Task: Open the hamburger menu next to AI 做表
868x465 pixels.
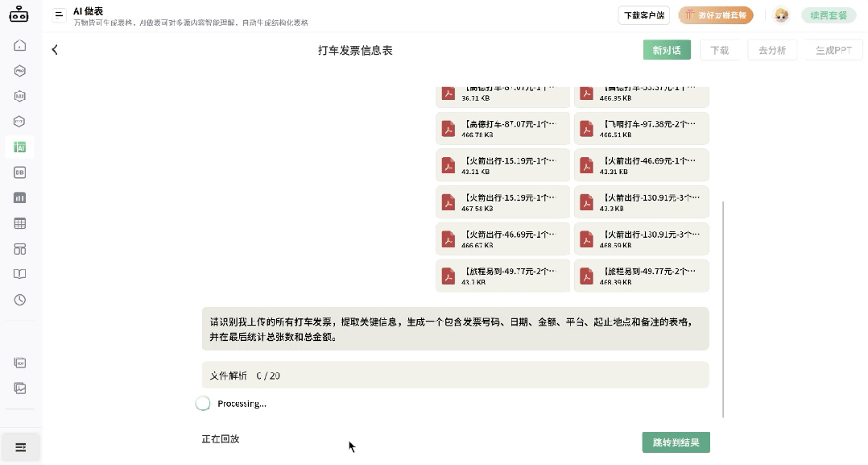Action: coord(59,14)
